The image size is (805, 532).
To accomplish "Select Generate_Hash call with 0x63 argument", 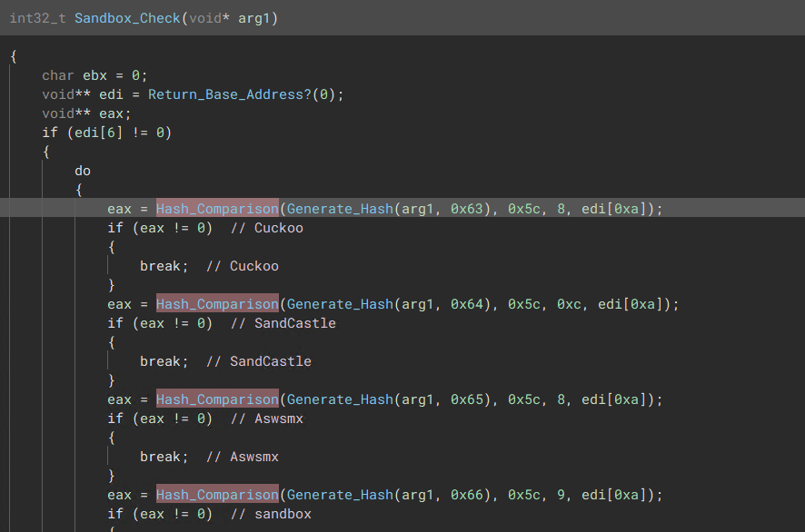I will pos(340,209).
